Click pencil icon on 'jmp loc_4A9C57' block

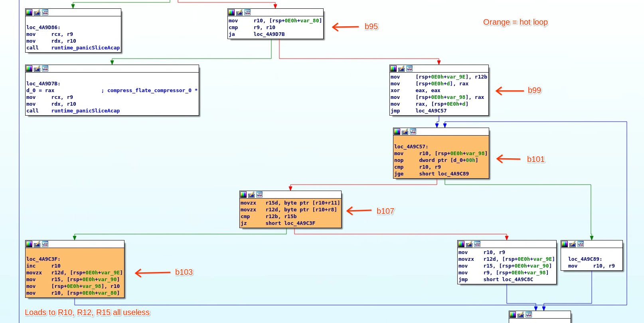401,69
